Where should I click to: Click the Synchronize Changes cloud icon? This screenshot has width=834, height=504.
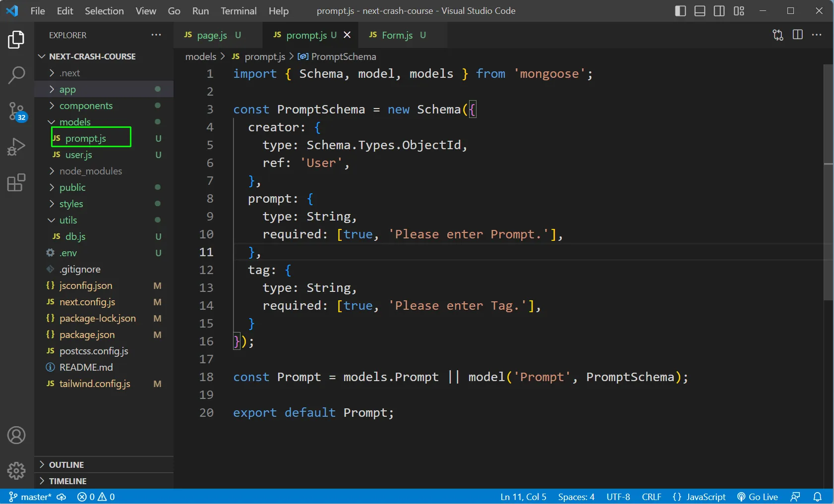(61, 497)
